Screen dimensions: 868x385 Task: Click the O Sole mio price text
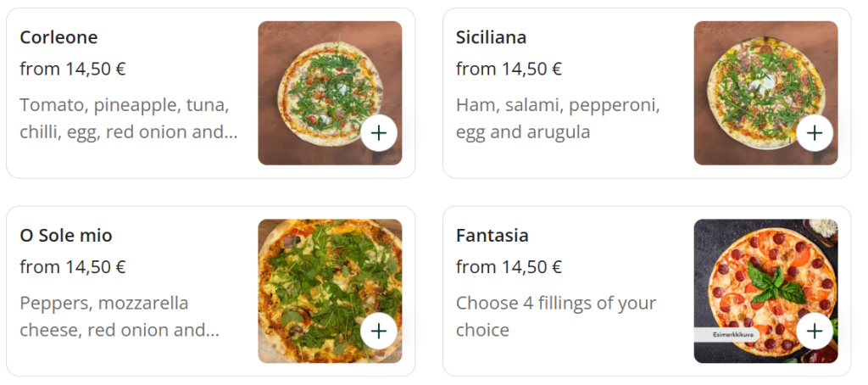pos(73,267)
